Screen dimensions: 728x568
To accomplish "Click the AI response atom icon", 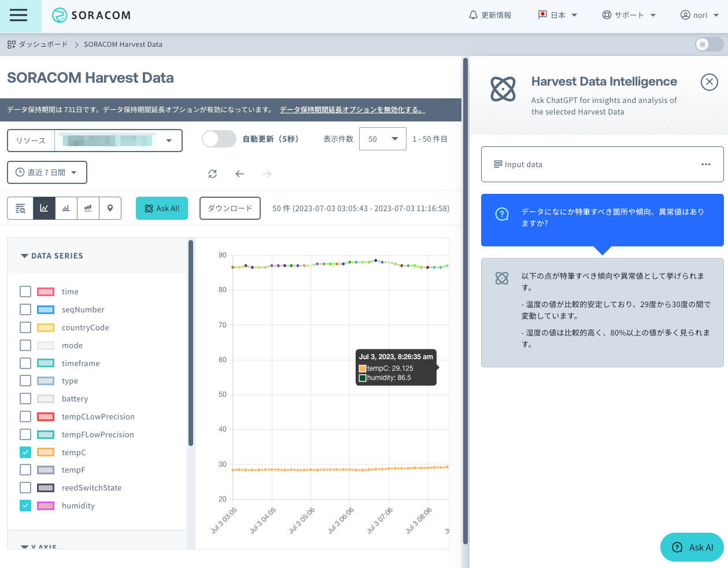I will (x=502, y=278).
